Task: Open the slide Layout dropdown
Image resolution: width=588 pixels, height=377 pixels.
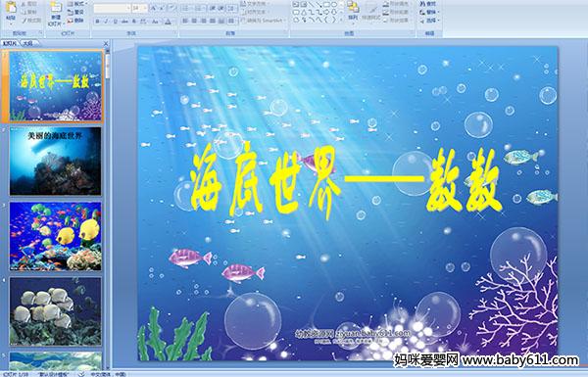Action: point(76,4)
